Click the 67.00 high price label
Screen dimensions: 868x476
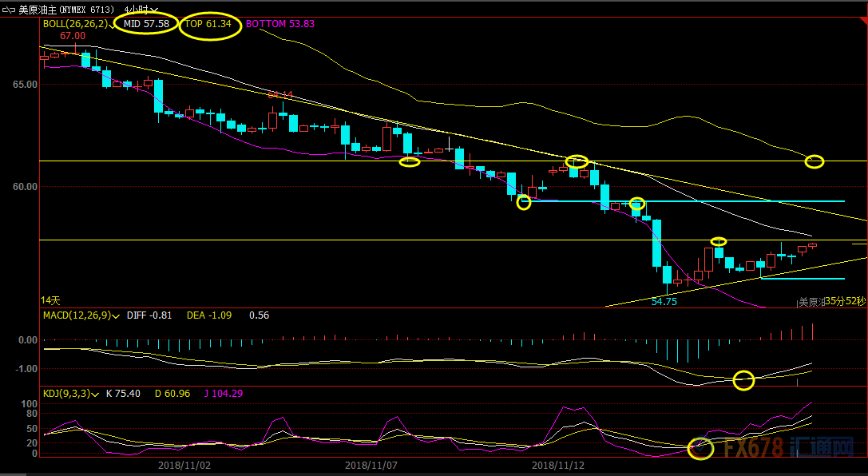point(73,36)
